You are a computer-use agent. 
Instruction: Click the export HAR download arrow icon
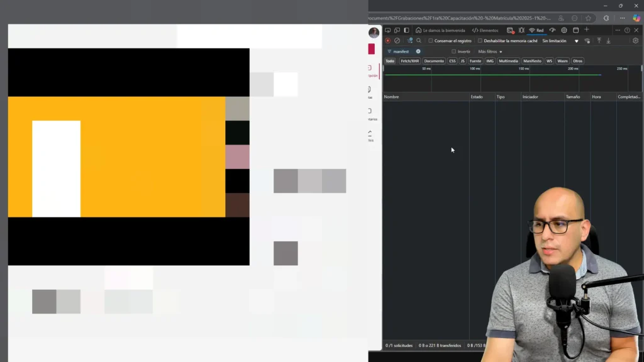point(608,41)
